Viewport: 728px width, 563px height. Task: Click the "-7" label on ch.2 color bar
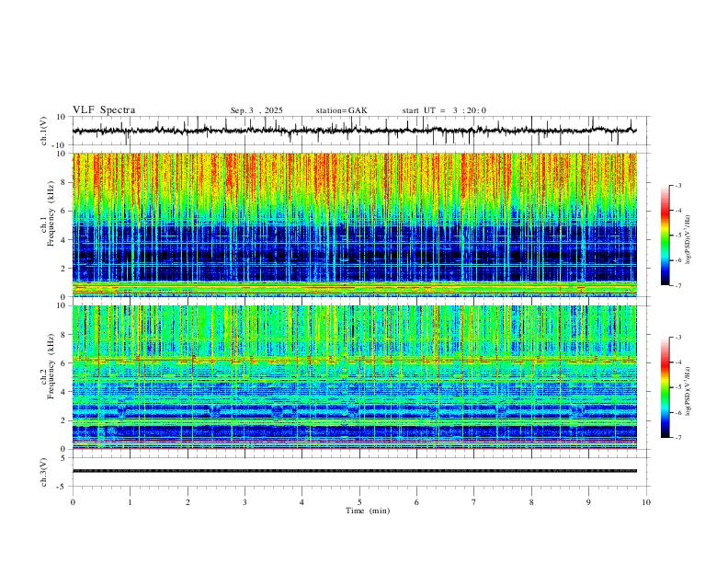[677, 437]
